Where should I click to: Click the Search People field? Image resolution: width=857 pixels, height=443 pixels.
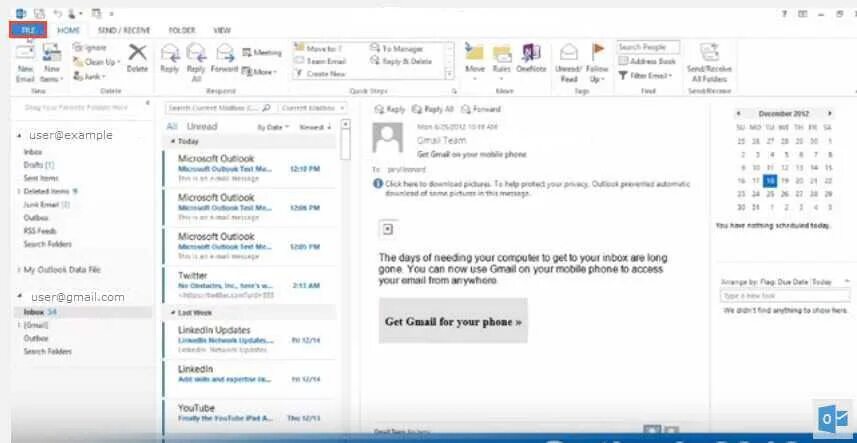pyautogui.click(x=648, y=48)
